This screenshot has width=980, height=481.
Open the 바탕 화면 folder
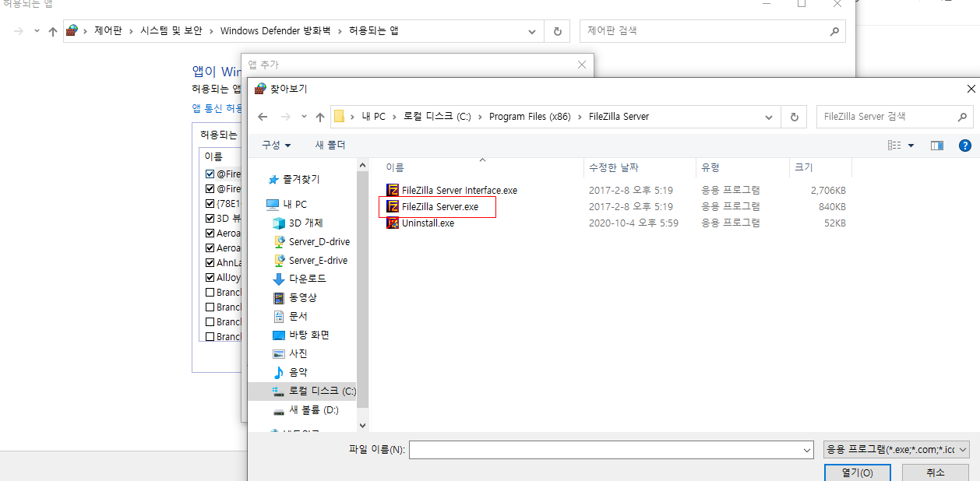coord(301,335)
